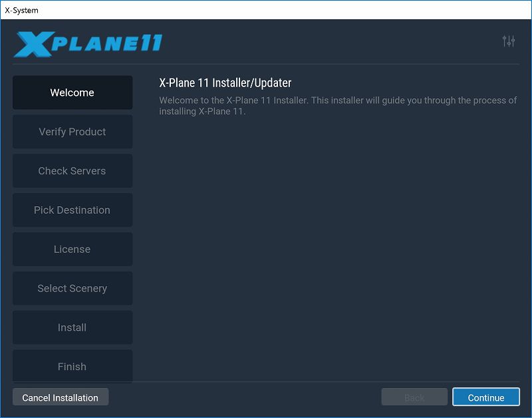Click the welcome description paragraph
Screen dimensions: 532x418
[338, 106]
